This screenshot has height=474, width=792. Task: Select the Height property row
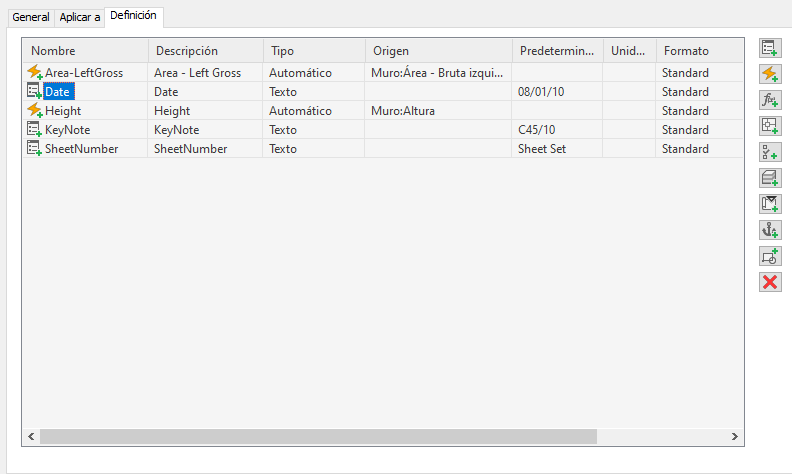click(383, 111)
